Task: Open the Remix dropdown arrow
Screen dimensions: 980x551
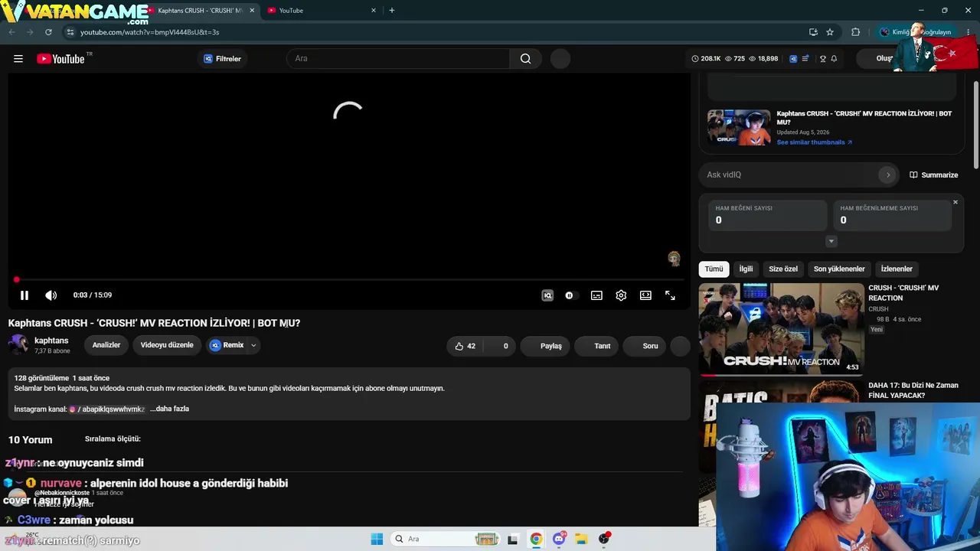Action: click(253, 345)
